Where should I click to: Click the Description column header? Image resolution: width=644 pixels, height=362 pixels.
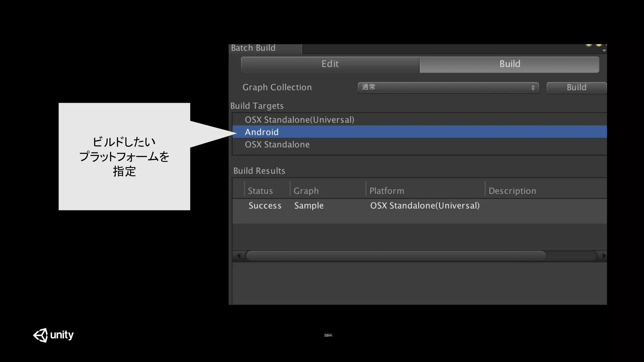pyautogui.click(x=512, y=191)
